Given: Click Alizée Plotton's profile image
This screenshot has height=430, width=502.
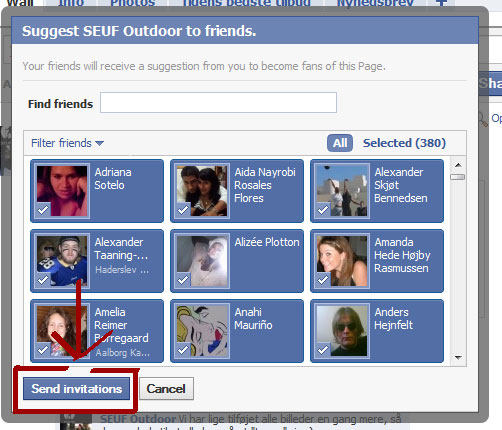Looking at the screenshot, I should tap(202, 261).
